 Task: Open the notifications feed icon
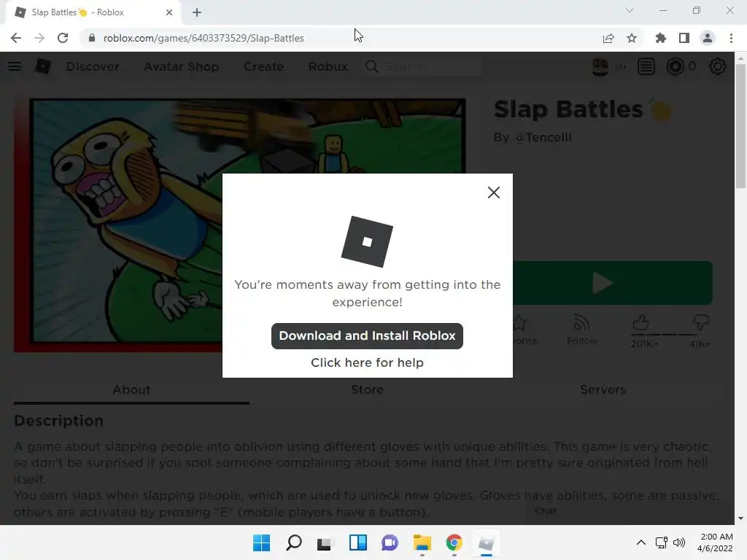click(646, 66)
